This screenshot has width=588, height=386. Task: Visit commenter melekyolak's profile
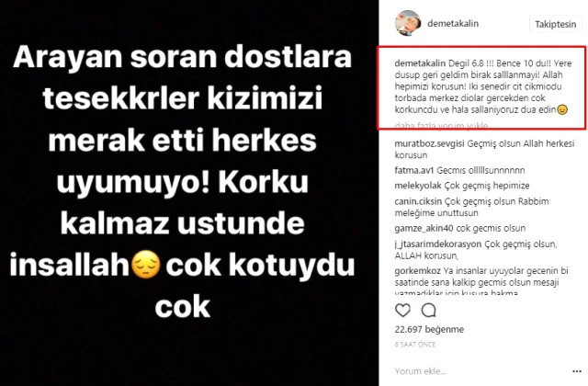coord(418,186)
